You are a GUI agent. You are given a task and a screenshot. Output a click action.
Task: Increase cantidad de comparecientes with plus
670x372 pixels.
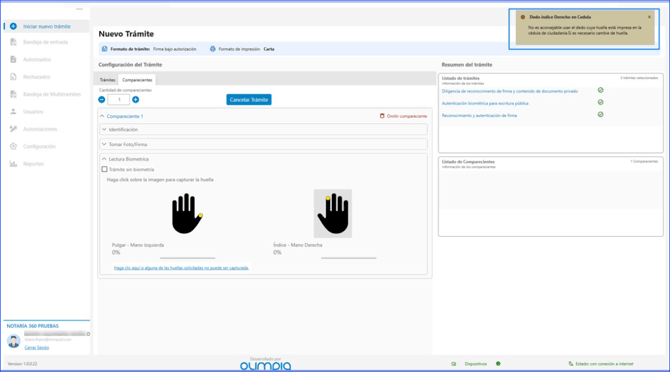point(135,100)
